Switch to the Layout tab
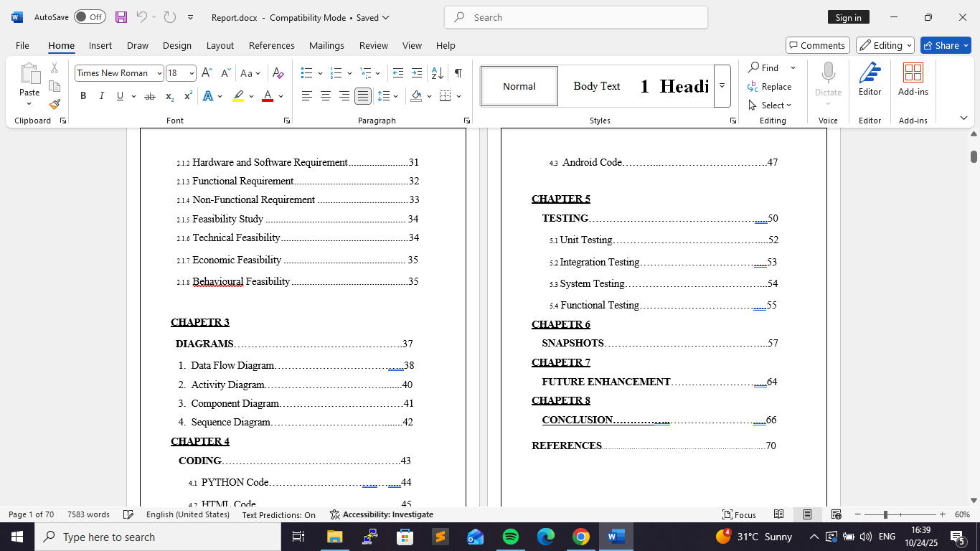980x551 pixels. click(x=220, y=45)
